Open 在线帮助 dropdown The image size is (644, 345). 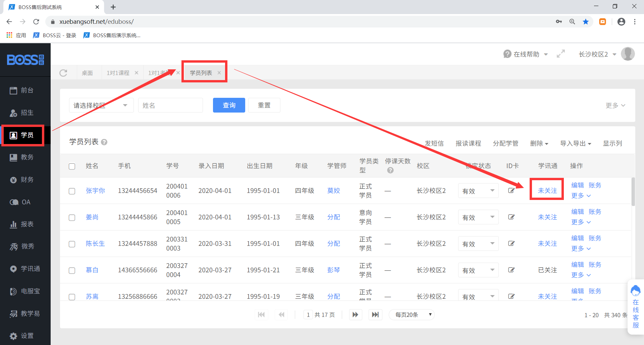(526, 54)
